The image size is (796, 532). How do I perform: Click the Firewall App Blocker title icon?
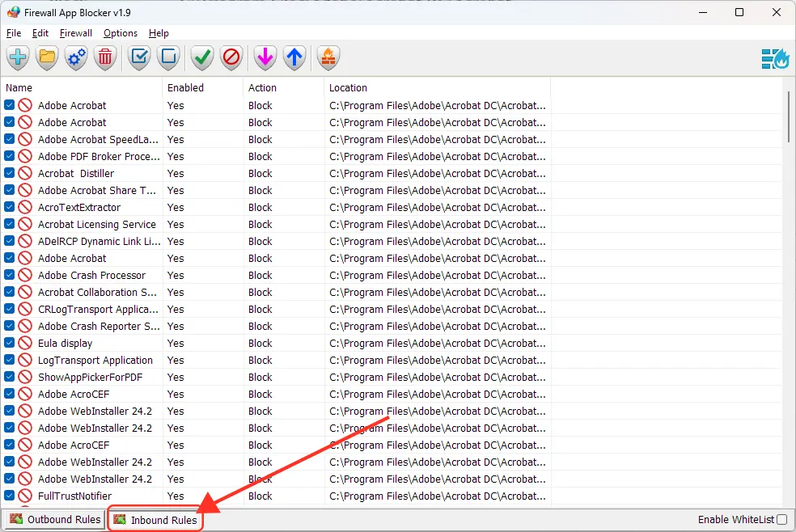pos(14,12)
